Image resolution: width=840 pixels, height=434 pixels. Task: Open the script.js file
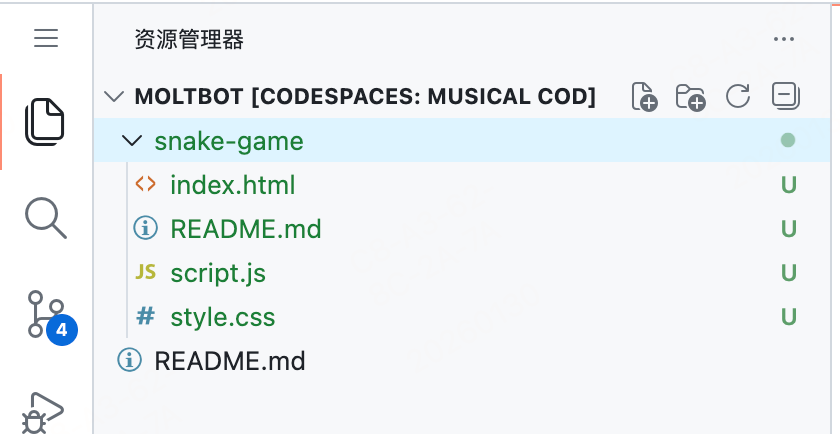pos(218,273)
